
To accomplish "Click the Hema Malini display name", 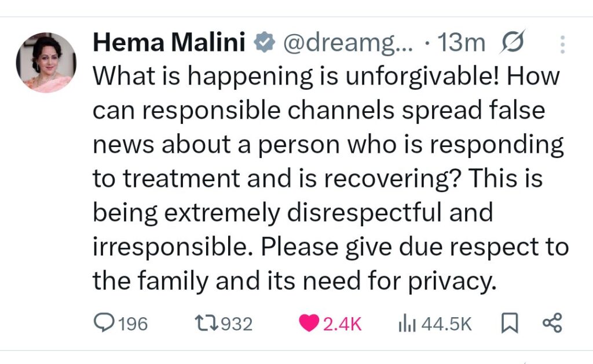I will pyautogui.click(x=169, y=43).
